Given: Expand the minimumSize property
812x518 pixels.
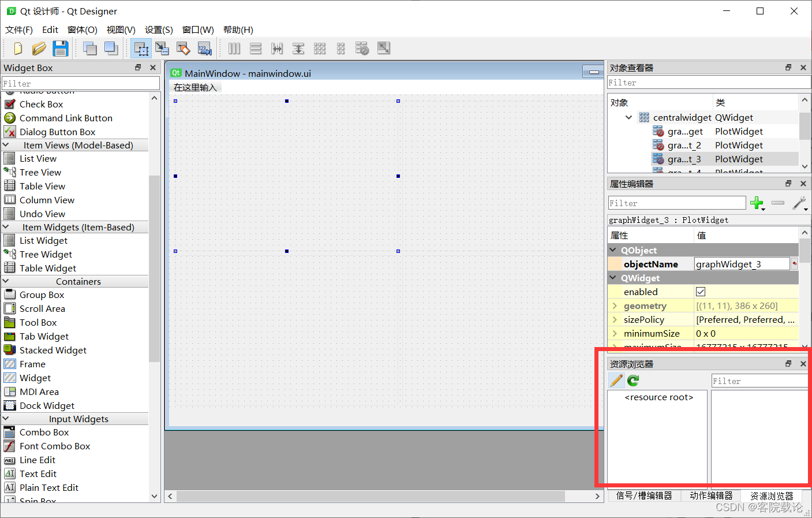Looking at the screenshot, I should 615,333.
